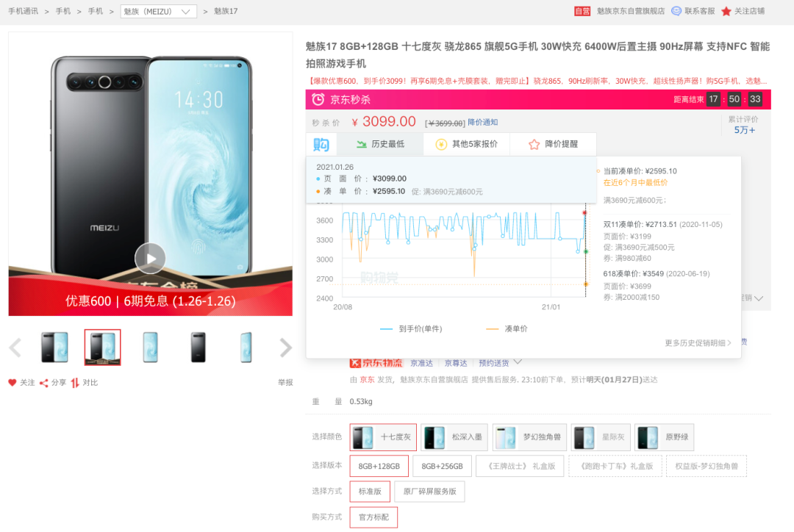Click the 联系客服 chat bubble icon
Viewport: 794px width, 532px height.
(676, 11)
